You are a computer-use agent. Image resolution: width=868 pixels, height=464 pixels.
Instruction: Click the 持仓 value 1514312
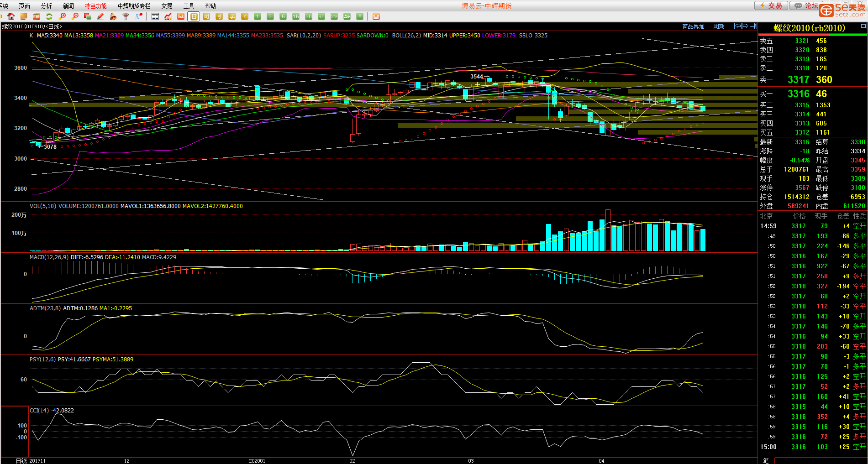pyautogui.click(x=796, y=197)
